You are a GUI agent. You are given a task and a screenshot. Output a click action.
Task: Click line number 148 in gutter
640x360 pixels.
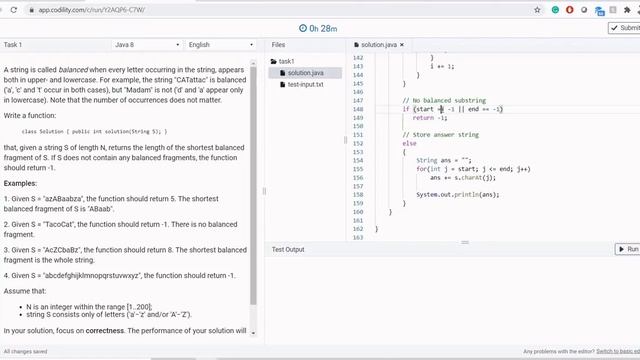tap(358, 109)
